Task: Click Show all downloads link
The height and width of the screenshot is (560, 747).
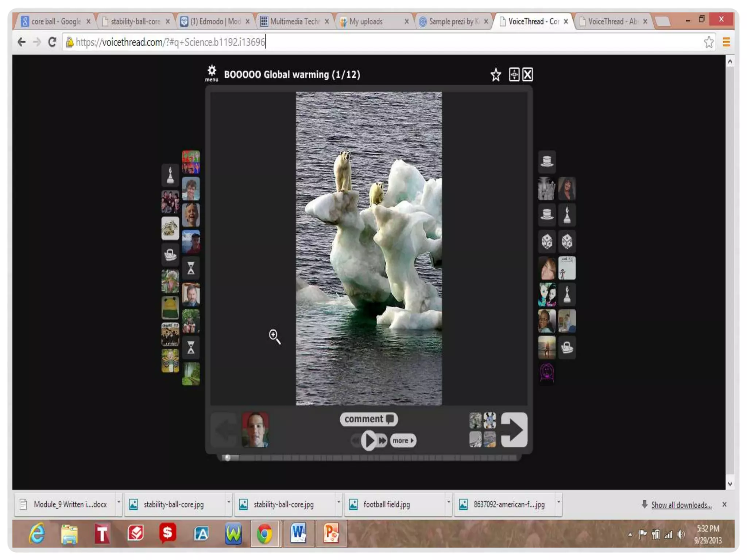Action: (681, 505)
